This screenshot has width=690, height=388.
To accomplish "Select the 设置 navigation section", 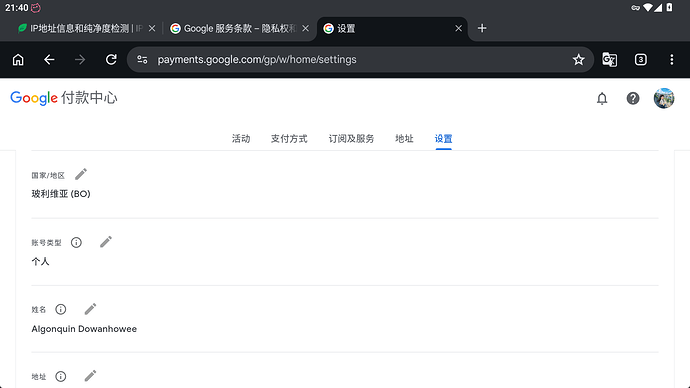I will coord(444,139).
